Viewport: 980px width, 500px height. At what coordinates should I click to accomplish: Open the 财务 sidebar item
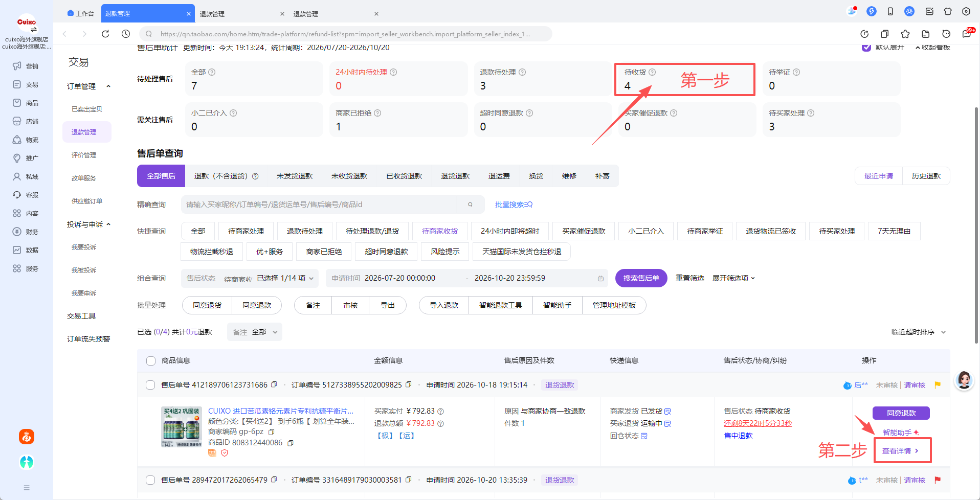26,232
